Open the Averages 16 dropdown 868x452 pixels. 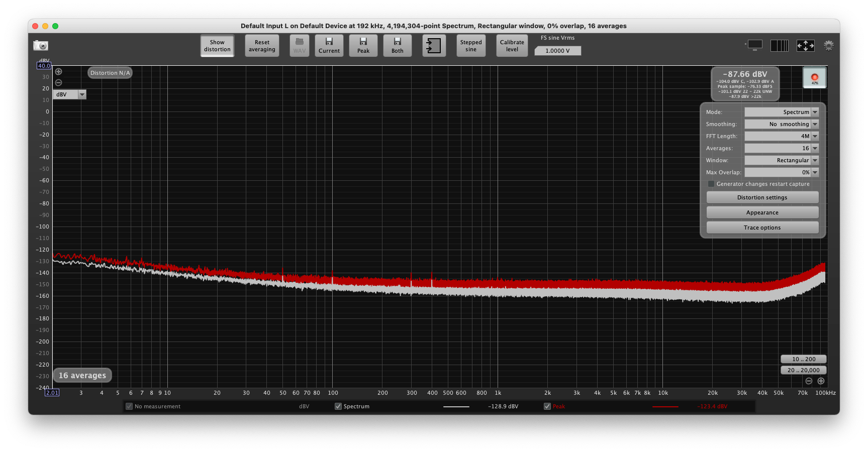pos(782,148)
